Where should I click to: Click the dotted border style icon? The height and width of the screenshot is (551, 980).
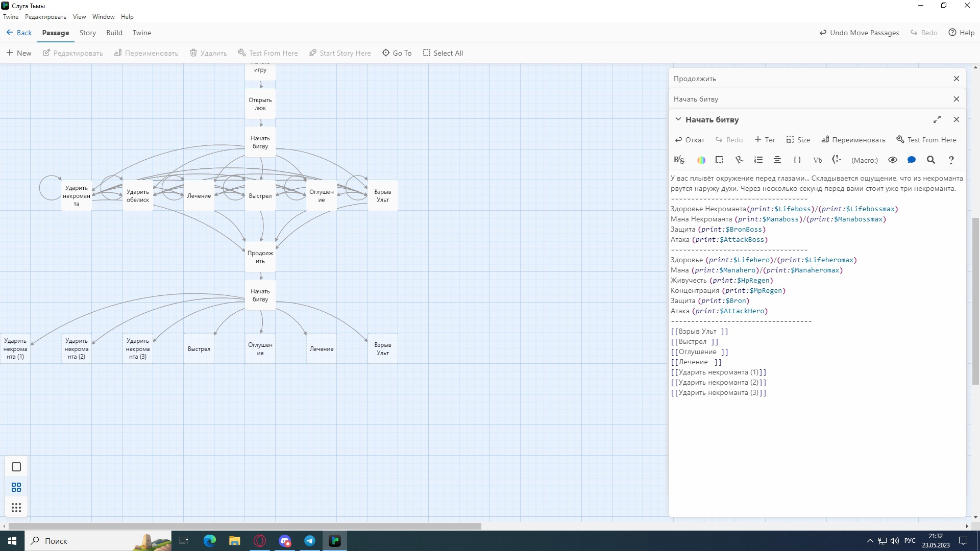(x=719, y=160)
